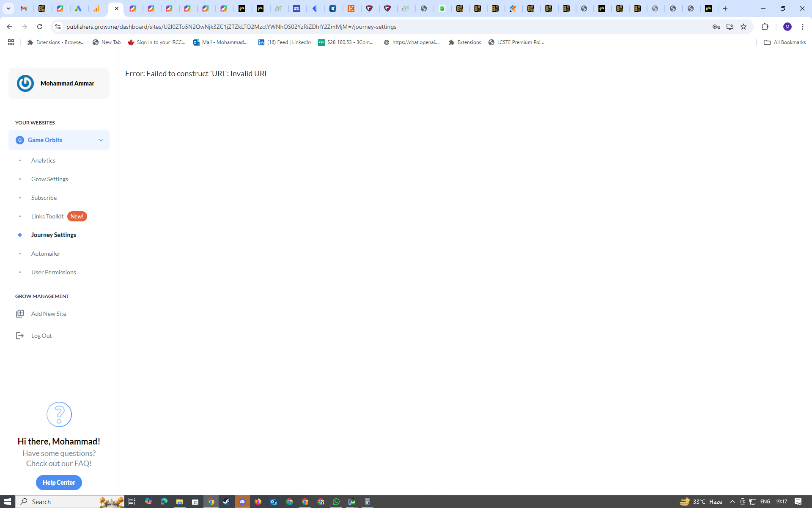812x508 pixels.
Task: Click the Add New Site icon
Action: [20, 314]
